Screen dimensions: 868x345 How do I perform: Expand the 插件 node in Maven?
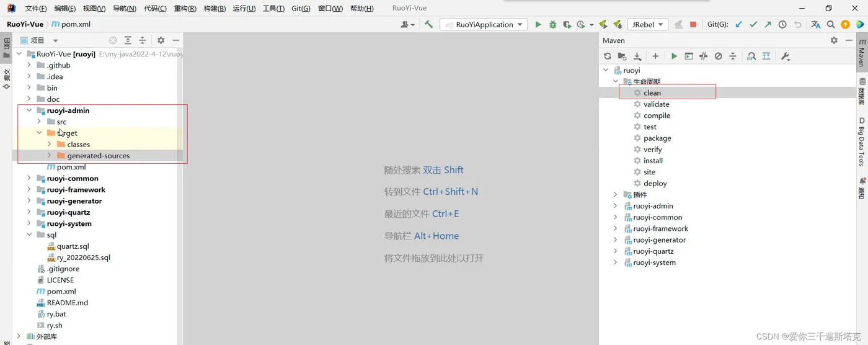[x=615, y=195]
